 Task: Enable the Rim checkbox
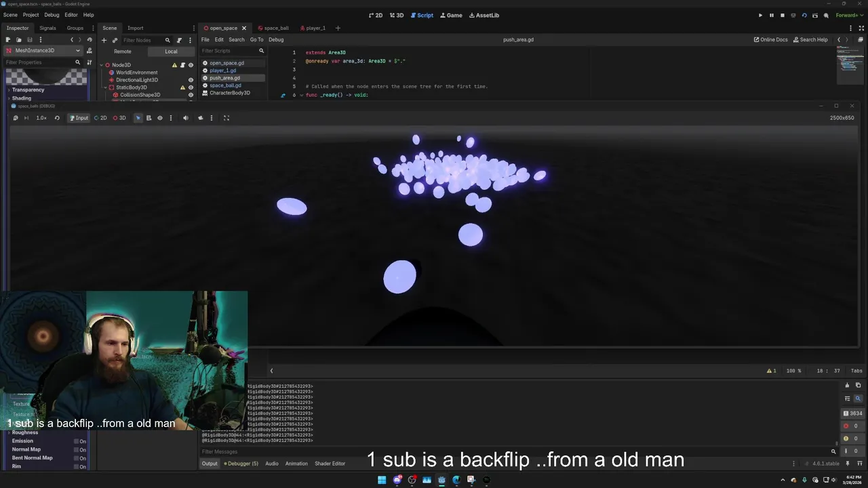click(76, 466)
